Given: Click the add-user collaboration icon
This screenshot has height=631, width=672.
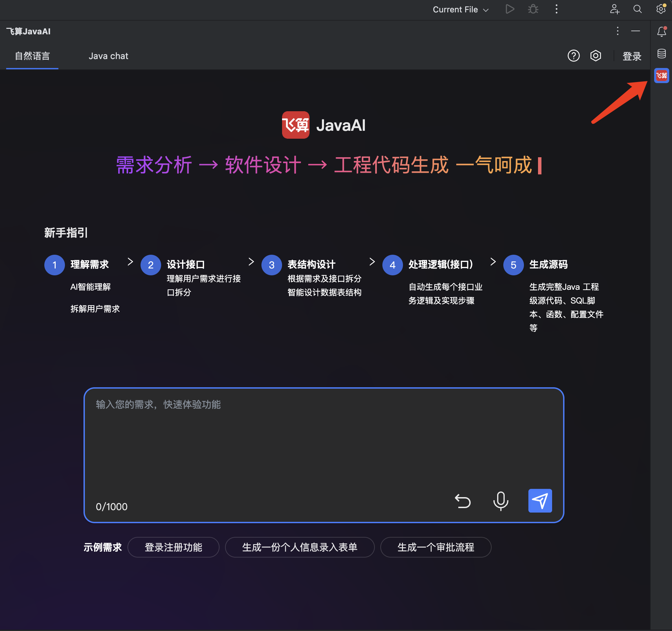Looking at the screenshot, I should (x=615, y=10).
